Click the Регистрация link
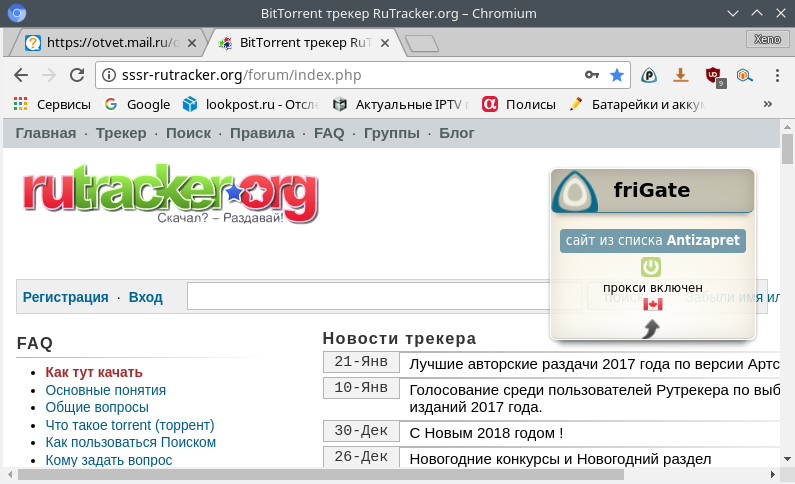Viewport: 795px width, 484px height. click(65, 297)
